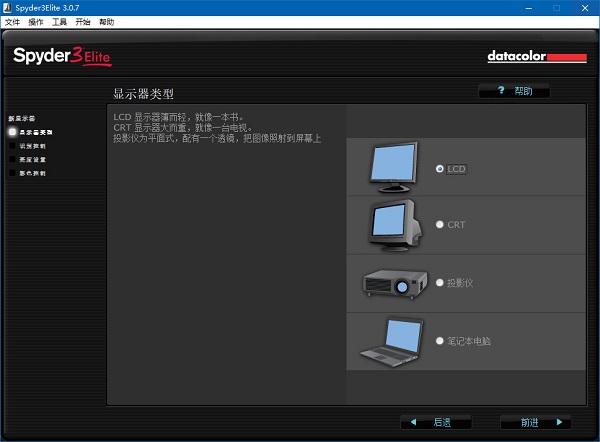Minimize the Spyder3Elite window
This screenshot has height=442, width=600.
pyautogui.click(x=528, y=8)
